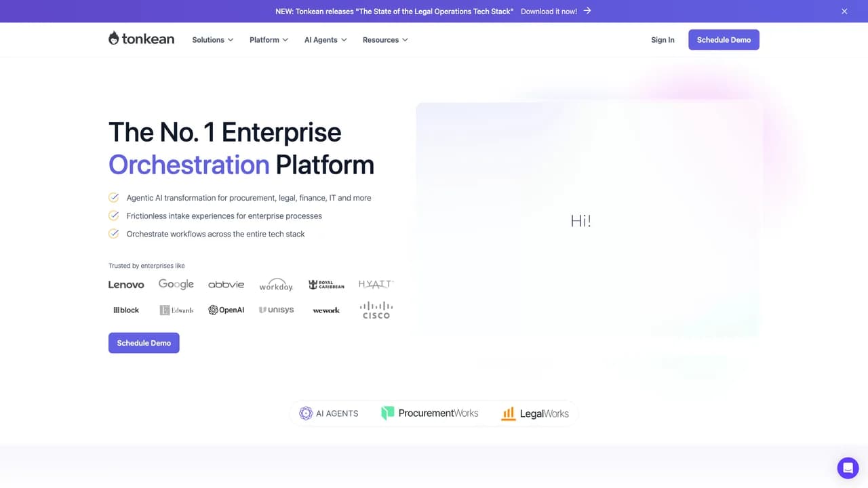Click the Lenovo logo
This screenshot has width=868, height=488.
[x=126, y=285]
